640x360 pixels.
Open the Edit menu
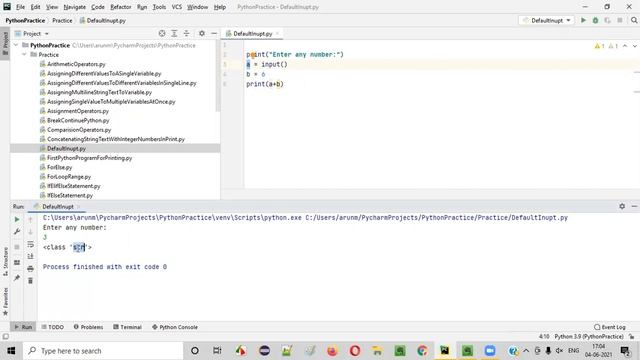(36, 7)
